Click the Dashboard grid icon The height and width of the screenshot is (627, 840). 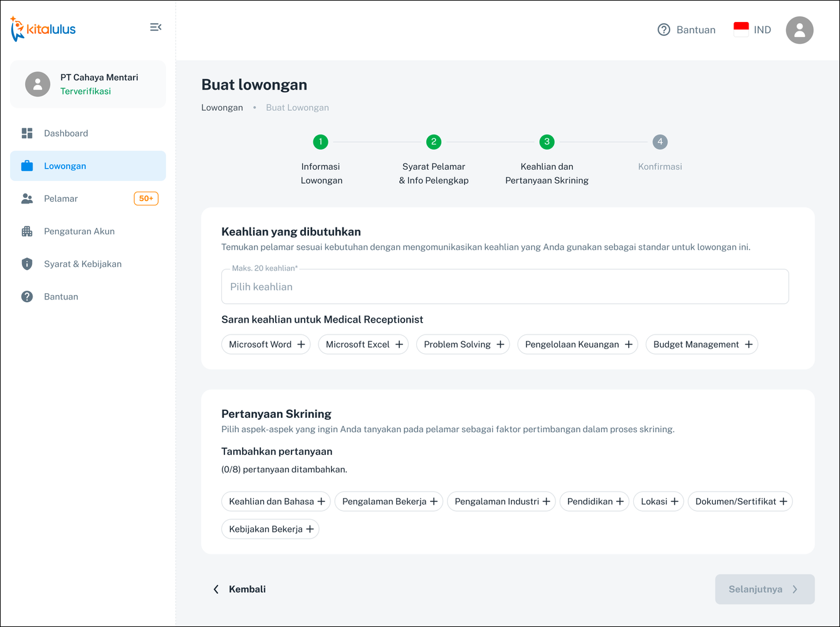[27, 133]
